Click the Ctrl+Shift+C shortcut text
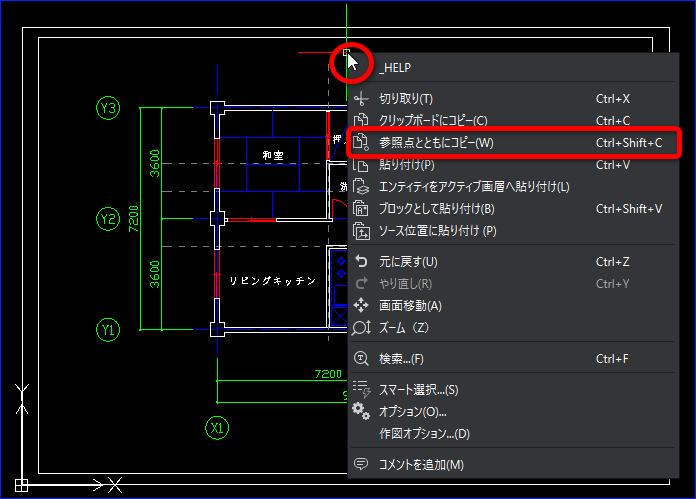Image resolution: width=696 pixels, height=499 pixels. [629, 143]
